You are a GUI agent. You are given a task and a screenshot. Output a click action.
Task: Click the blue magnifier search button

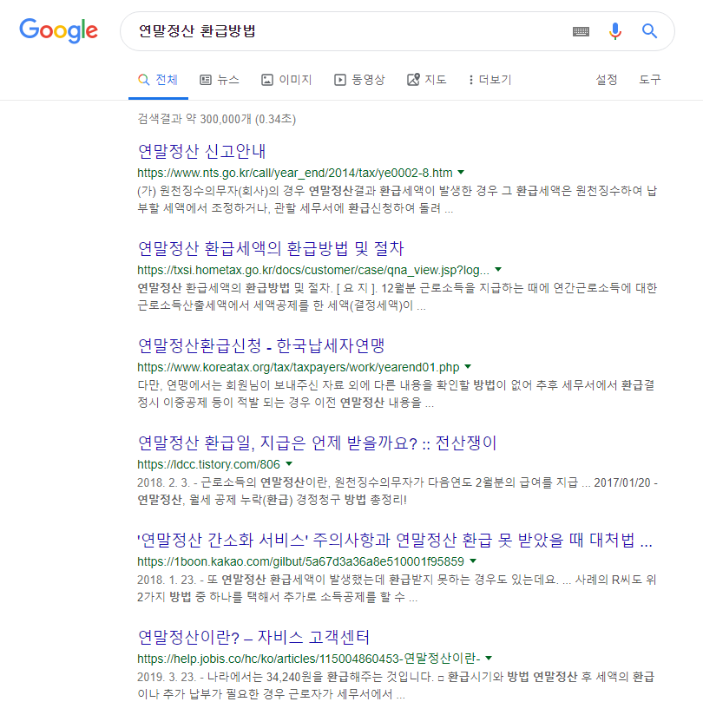click(649, 31)
